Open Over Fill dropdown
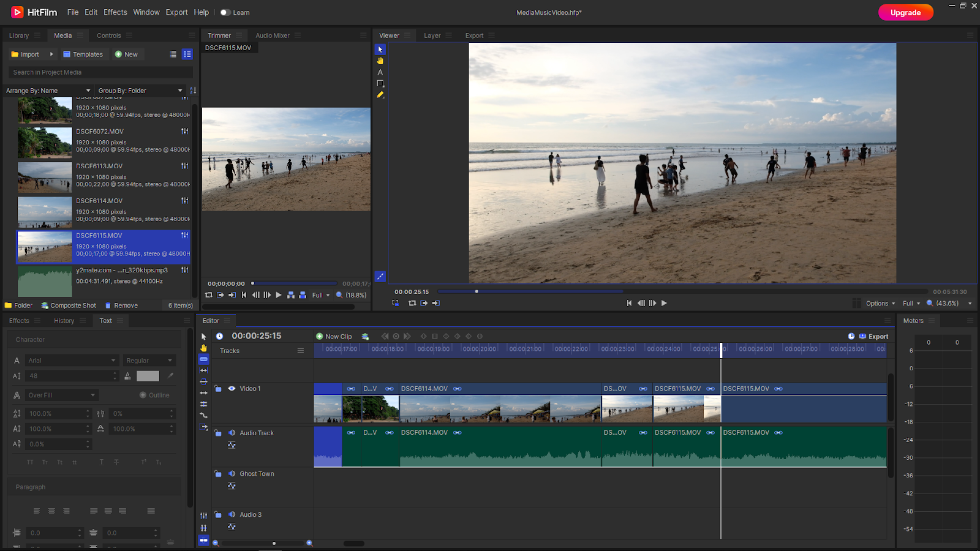The width and height of the screenshot is (980, 551). click(62, 395)
